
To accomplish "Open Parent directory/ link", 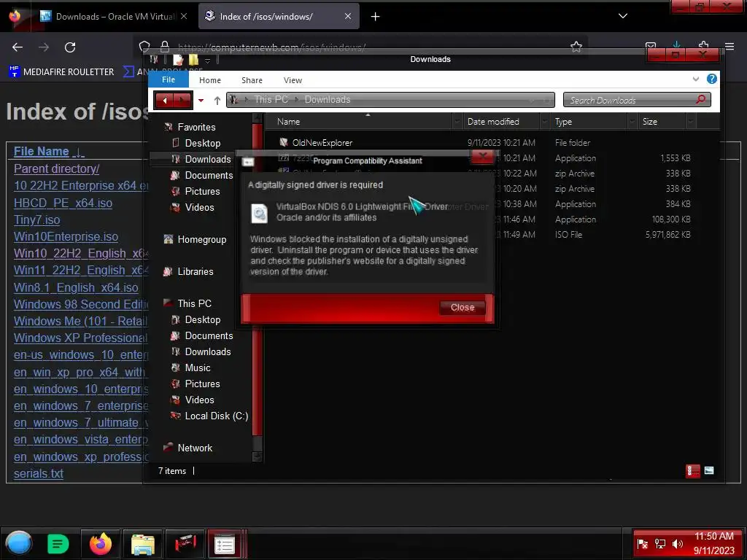I will click(56, 168).
